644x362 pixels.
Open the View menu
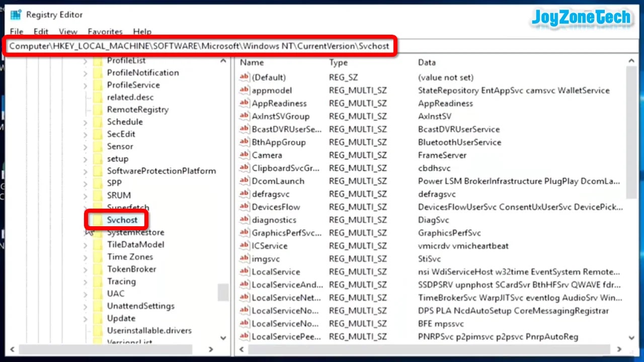coord(68,31)
